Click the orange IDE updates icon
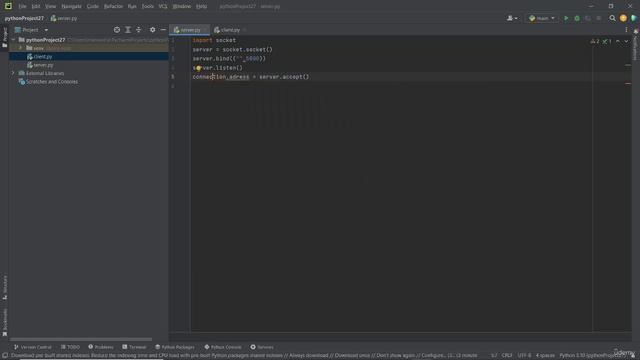640x360 pixels. point(623,18)
